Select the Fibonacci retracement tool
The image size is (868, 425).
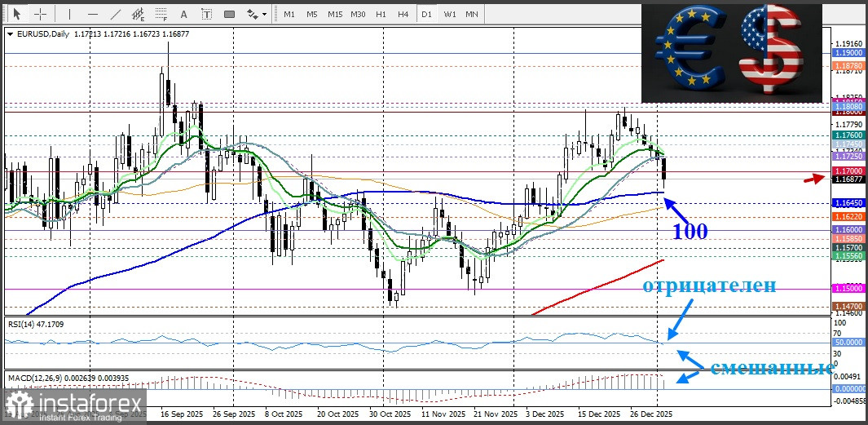point(161,14)
